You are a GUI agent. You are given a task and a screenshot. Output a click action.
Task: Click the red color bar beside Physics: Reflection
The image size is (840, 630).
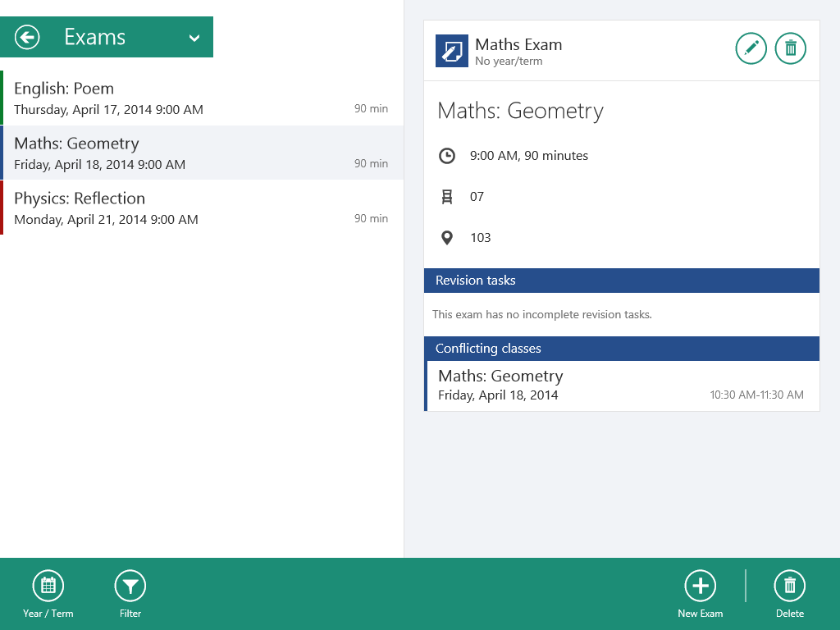(2, 208)
